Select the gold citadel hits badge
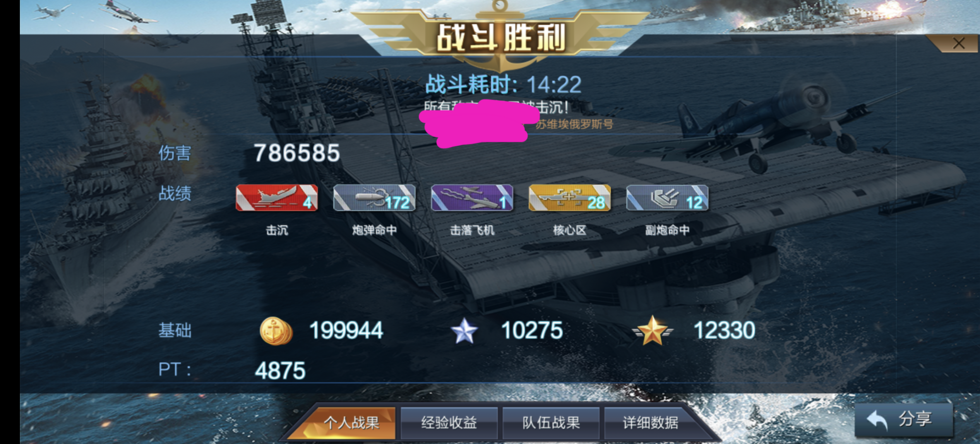This screenshot has height=444, width=980. click(570, 198)
